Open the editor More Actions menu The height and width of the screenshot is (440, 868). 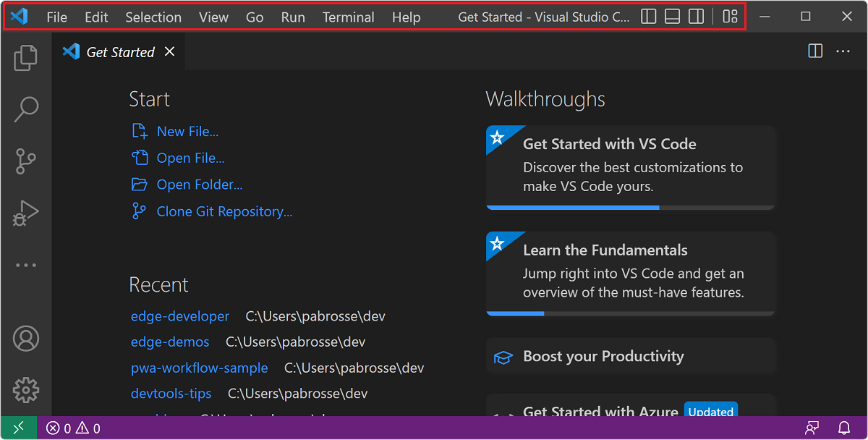coord(843,51)
